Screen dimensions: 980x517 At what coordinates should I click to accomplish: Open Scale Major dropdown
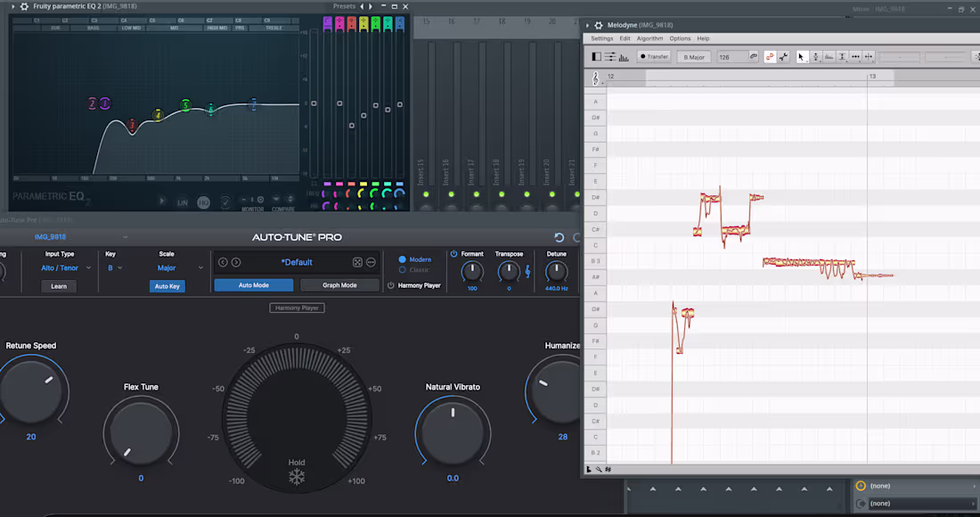[179, 268]
